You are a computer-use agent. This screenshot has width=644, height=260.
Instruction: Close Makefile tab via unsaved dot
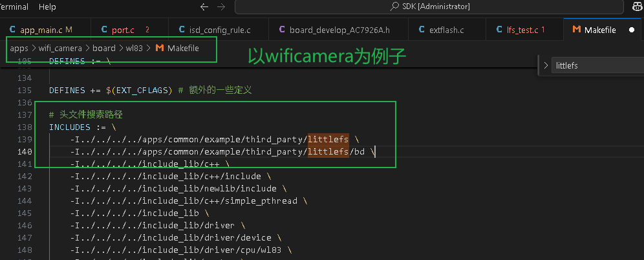tap(632, 30)
